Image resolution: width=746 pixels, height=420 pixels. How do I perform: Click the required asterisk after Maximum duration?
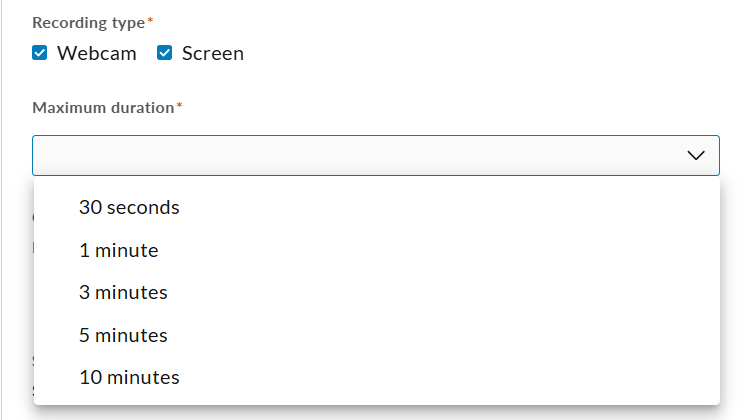pos(179,106)
